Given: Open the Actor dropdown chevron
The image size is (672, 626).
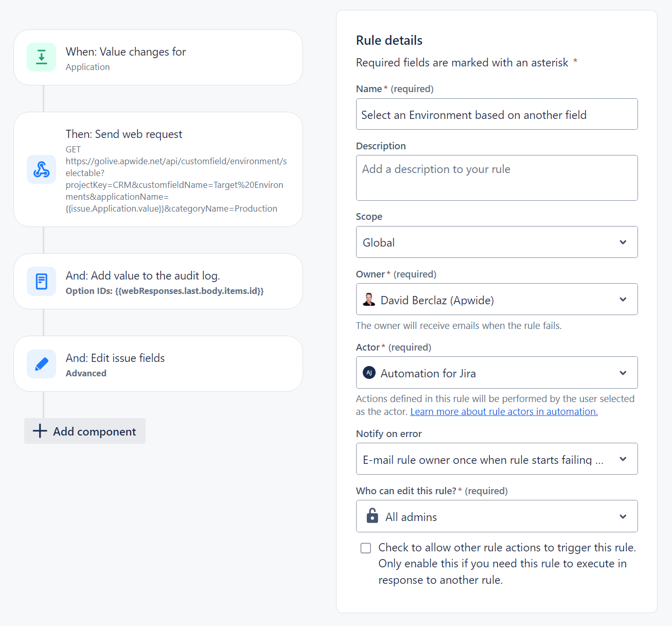Looking at the screenshot, I should tap(623, 373).
